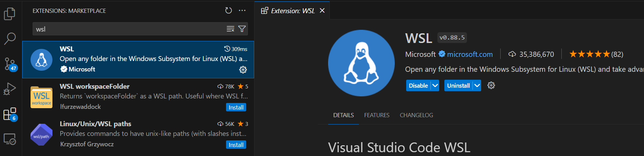Click the 309ms activation time indicator
This screenshot has height=156, width=644.
click(x=236, y=49)
